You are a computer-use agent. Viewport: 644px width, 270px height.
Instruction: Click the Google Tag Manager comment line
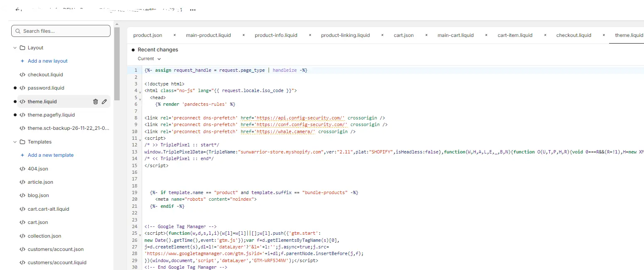tap(181, 226)
